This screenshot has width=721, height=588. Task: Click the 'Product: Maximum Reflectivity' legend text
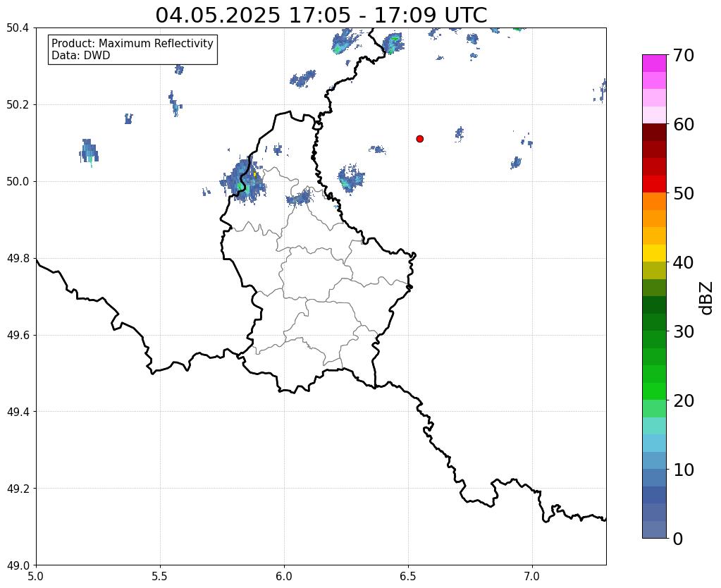tap(133, 43)
